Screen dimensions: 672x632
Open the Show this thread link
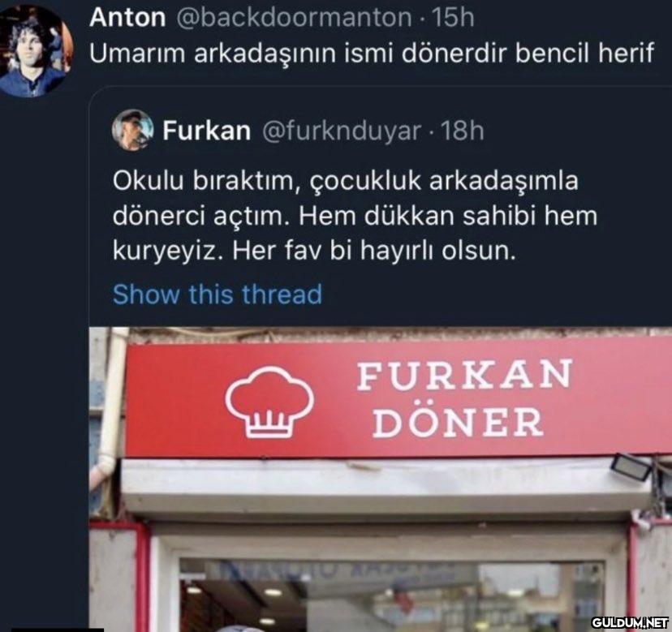pyautogui.click(x=218, y=295)
